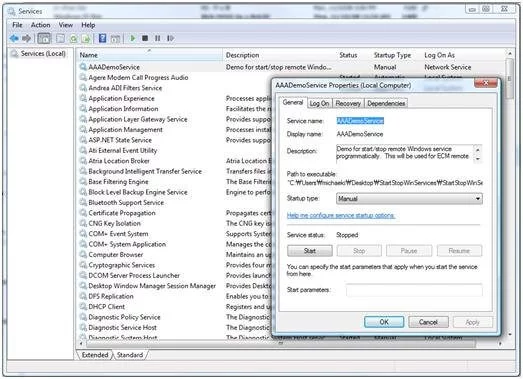The image size is (523, 379).
Task: Open Help me configure service startup options link
Action: (x=341, y=216)
